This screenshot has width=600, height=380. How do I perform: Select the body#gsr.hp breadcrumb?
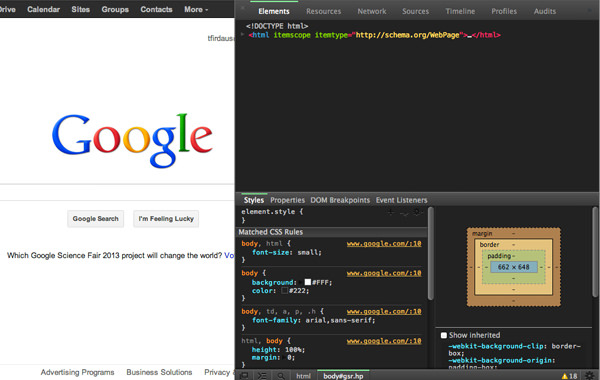(x=343, y=376)
